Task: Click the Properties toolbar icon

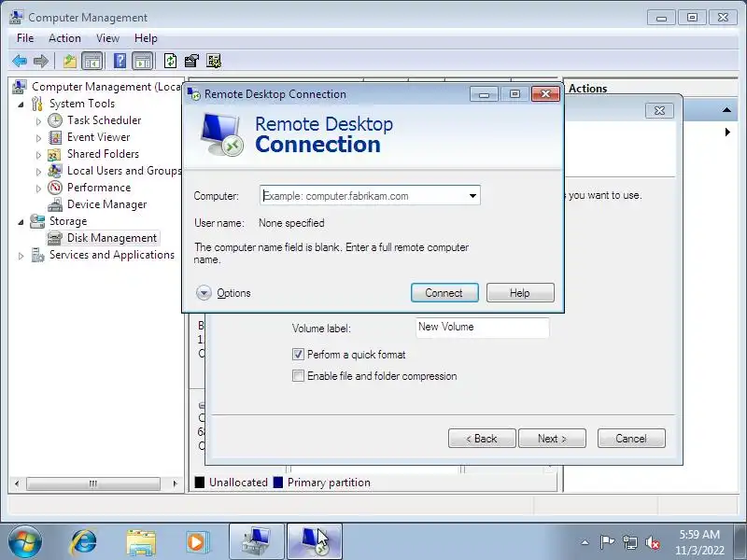Action: click(191, 61)
